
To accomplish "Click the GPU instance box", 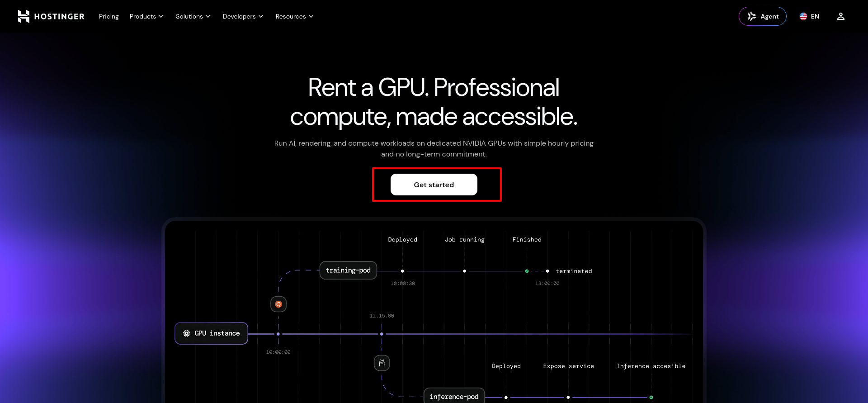I will coord(211,333).
